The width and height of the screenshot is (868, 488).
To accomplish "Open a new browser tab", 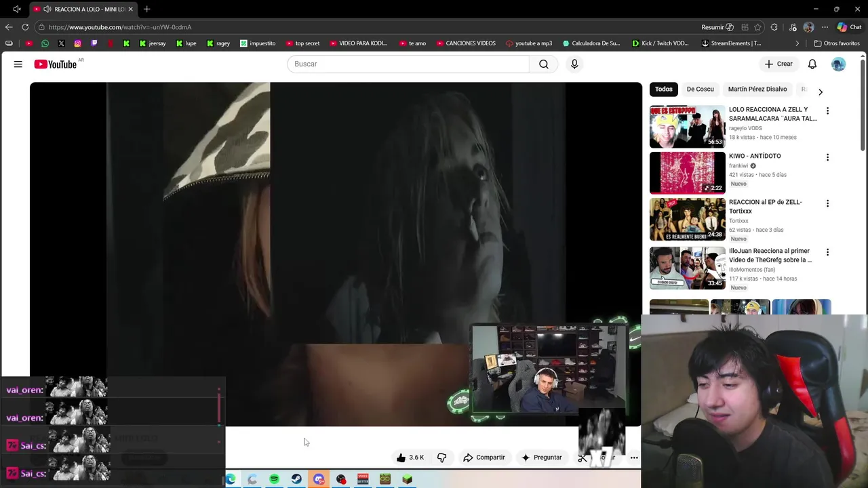I will tap(146, 9).
